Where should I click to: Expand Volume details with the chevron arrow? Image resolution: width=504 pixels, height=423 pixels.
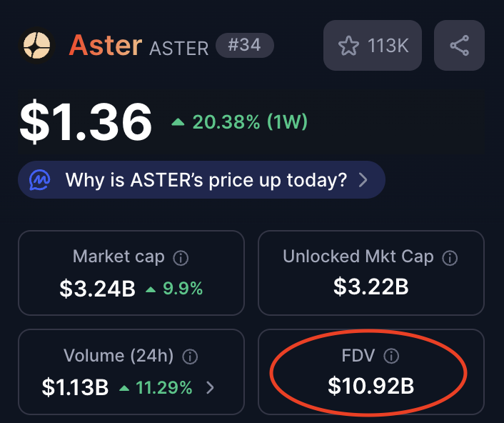point(210,388)
